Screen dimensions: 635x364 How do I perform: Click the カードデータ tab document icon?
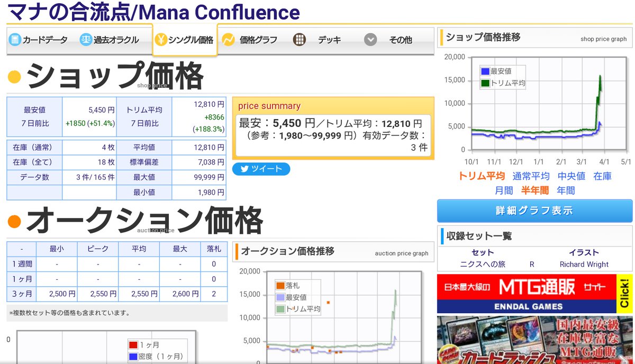[15, 40]
